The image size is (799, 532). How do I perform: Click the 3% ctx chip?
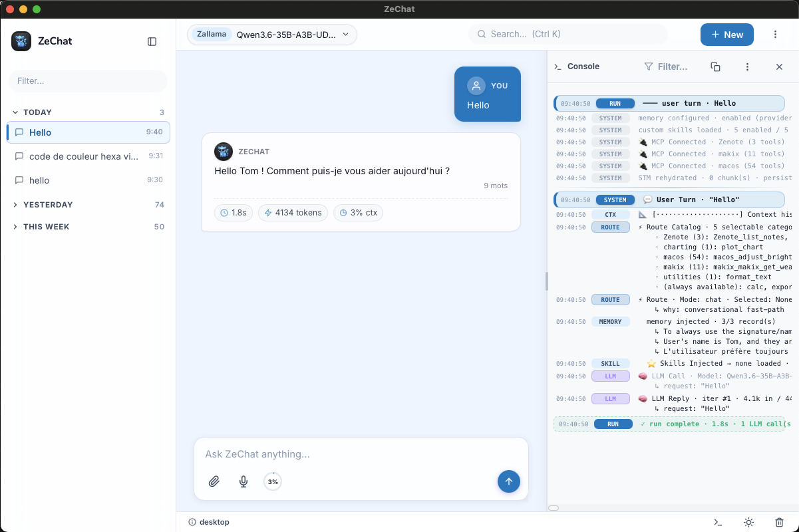click(x=358, y=213)
